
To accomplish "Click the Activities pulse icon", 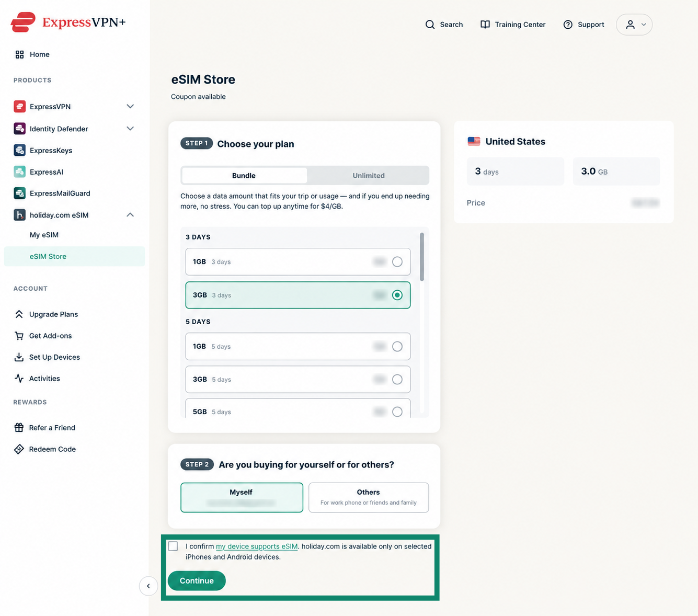I will pos(19,379).
